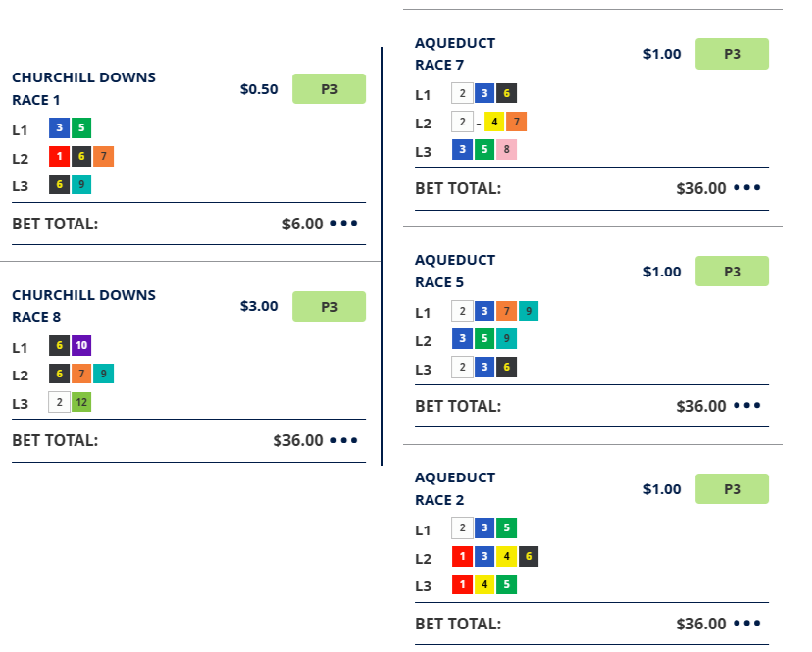The height and width of the screenshot is (652, 812).
Task: Click the Churchill Downs Race 1 title
Action: 83,88
